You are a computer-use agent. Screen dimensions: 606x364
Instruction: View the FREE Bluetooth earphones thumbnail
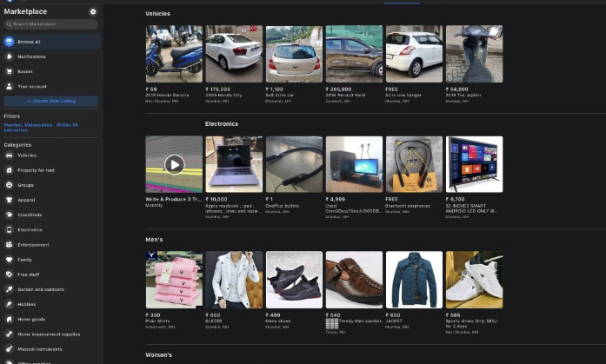pyautogui.click(x=414, y=164)
